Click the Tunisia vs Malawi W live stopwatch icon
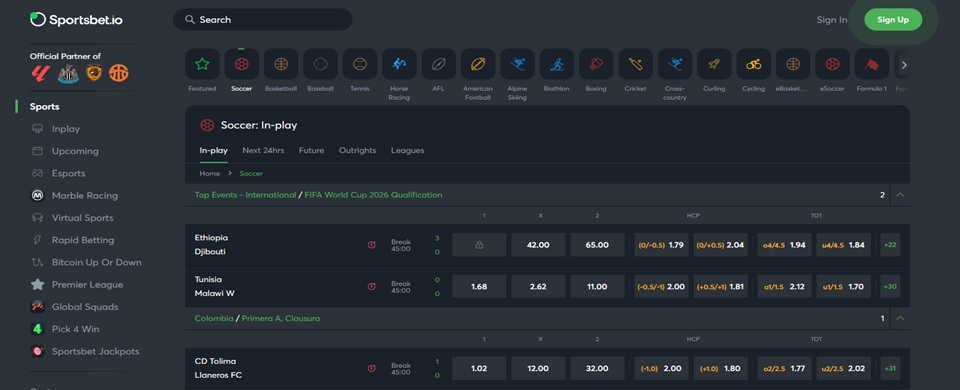 coord(372,287)
